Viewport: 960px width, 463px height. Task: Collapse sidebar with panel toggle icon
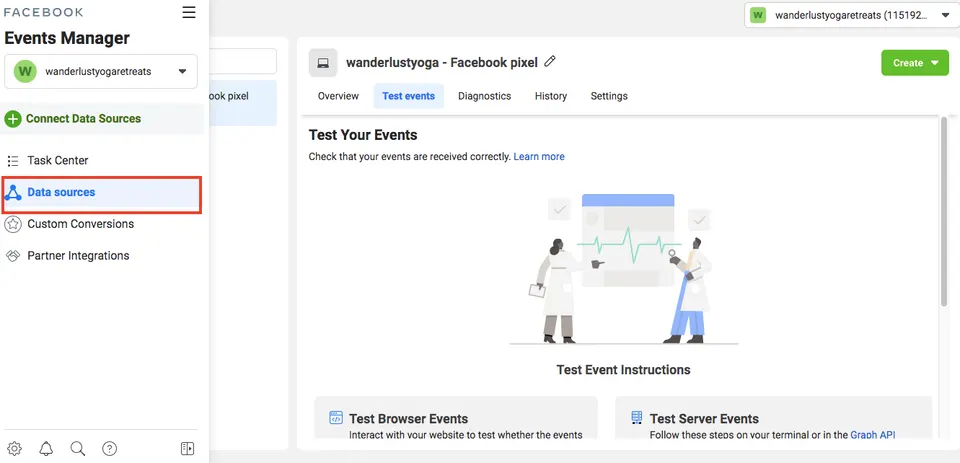pyautogui.click(x=187, y=448)
